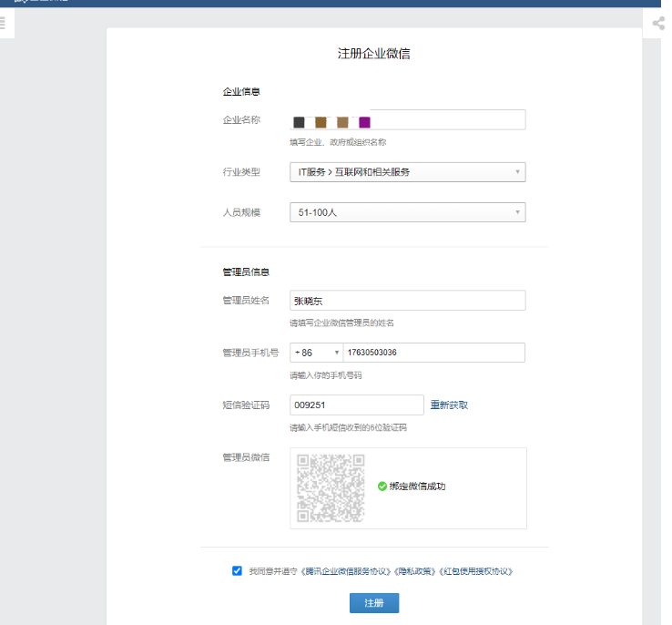The width and height of the screenshot is (672, 625).
Task: Open the 红包使用授权协议 link
Action: click(476, 571)
